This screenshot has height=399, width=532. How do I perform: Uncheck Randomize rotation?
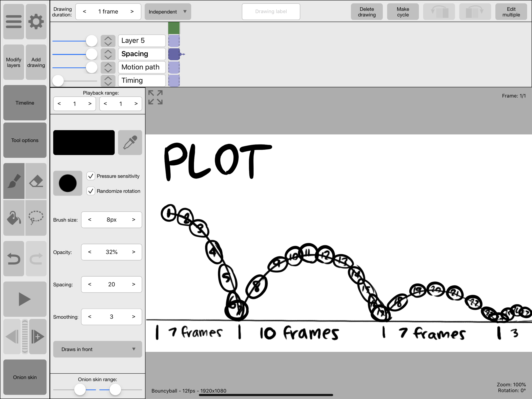click(91, 191)
